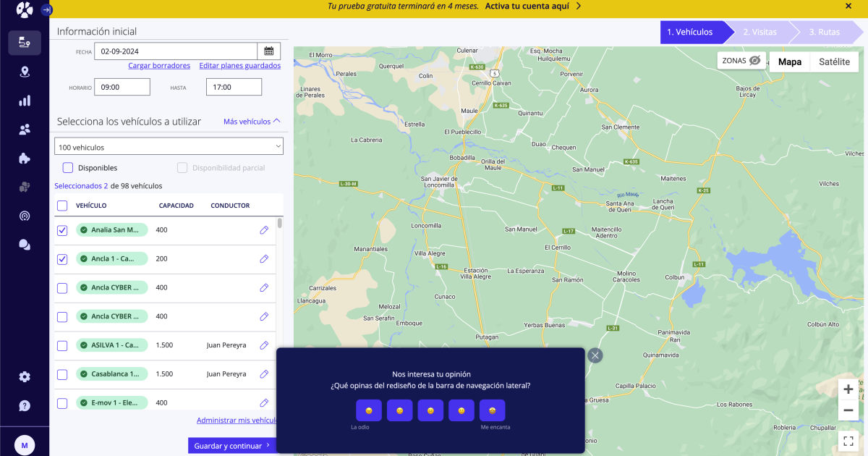Viewport: 868px width, 456px height.
Task: Open the chat bubble sidebar icon
Action: coord(24,245)
